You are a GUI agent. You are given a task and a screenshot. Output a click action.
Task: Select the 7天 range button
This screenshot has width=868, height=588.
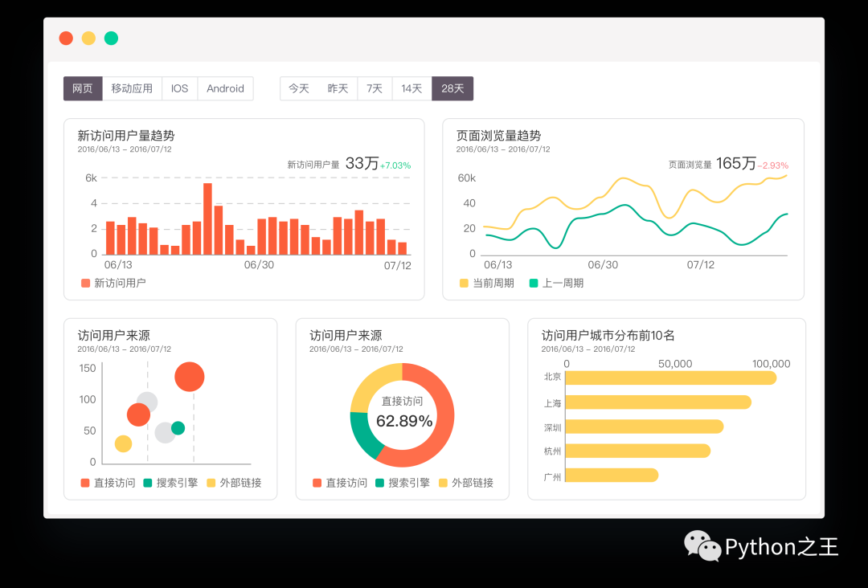click(x=375, y=88)
